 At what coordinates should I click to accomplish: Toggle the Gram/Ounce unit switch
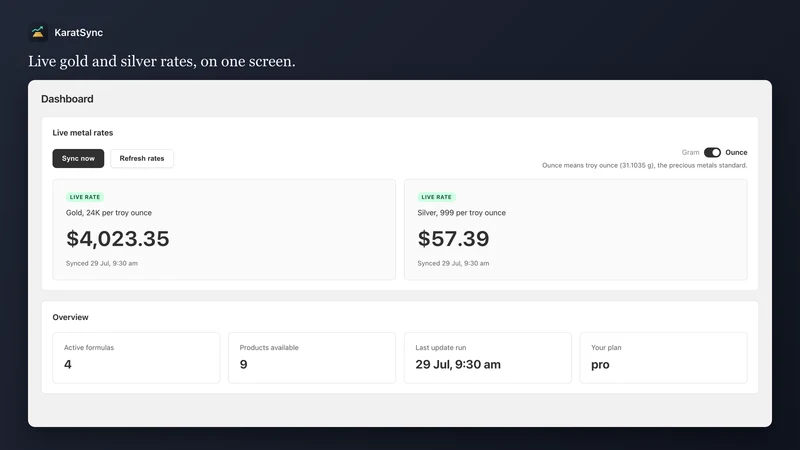click(712, 153)
